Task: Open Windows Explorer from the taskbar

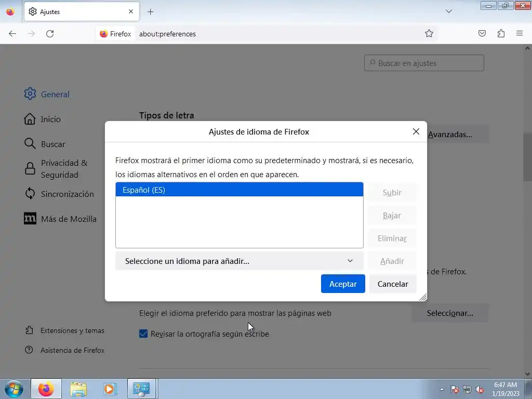Action: tap(78, 389)
